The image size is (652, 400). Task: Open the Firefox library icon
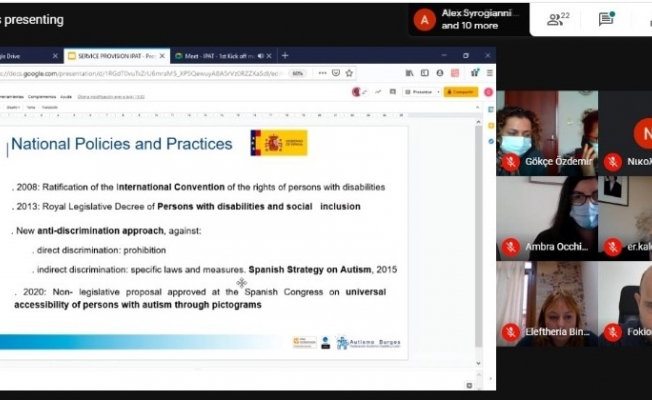(x=411, y=73)
